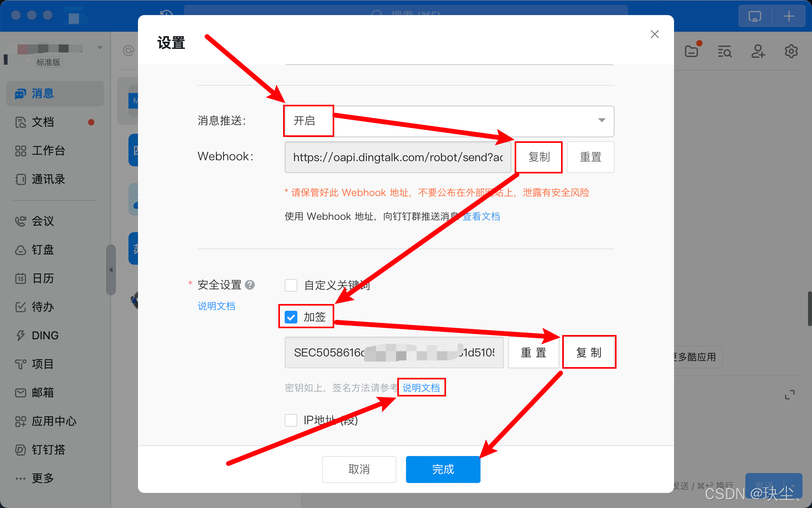Click the 邮箱 mail icon
The width and height of the screenshot is (812, 508).
tap(21, 393)
